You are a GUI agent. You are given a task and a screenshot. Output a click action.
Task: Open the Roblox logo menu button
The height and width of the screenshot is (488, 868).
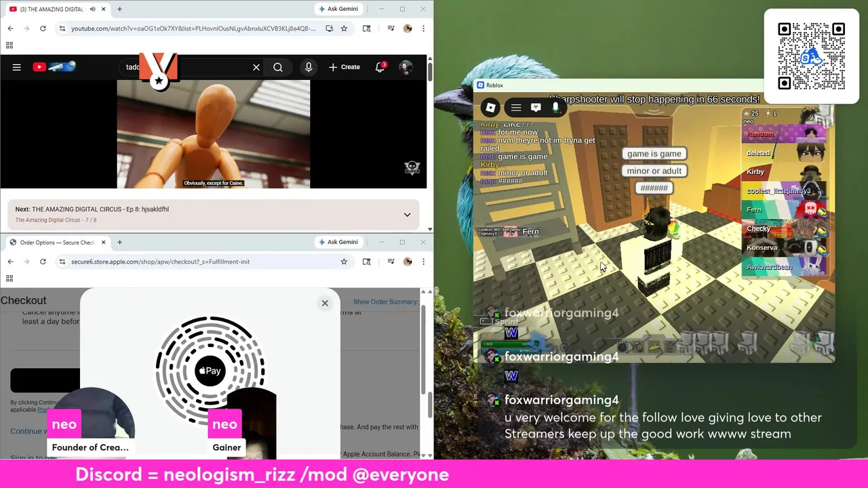(x=490, y=108)
